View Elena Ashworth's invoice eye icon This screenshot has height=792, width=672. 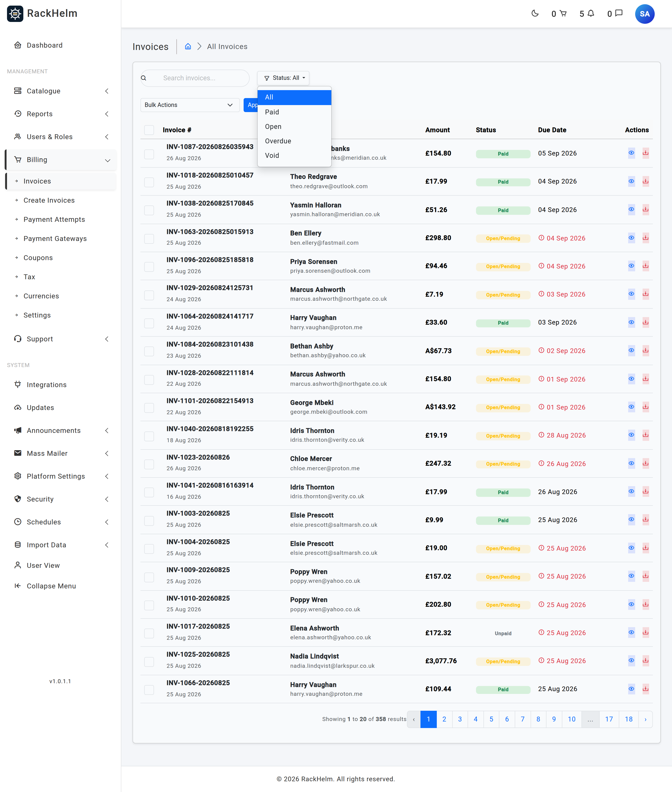pos(631,633)
